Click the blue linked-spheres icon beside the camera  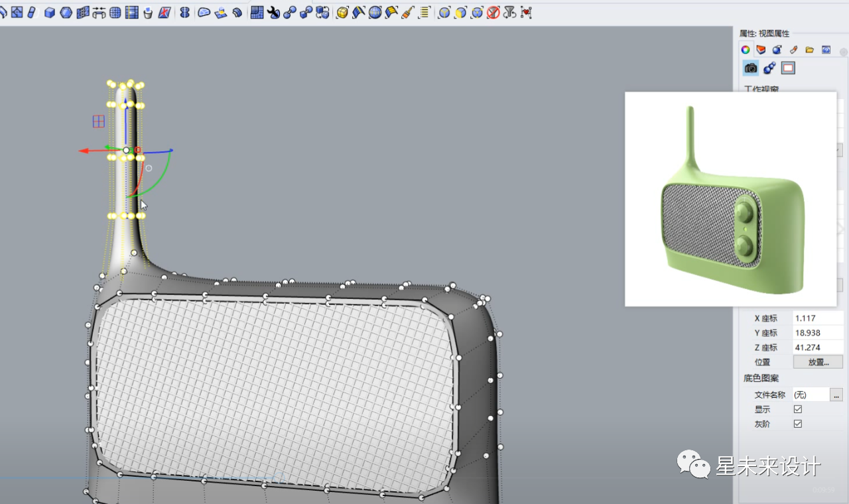769,68
